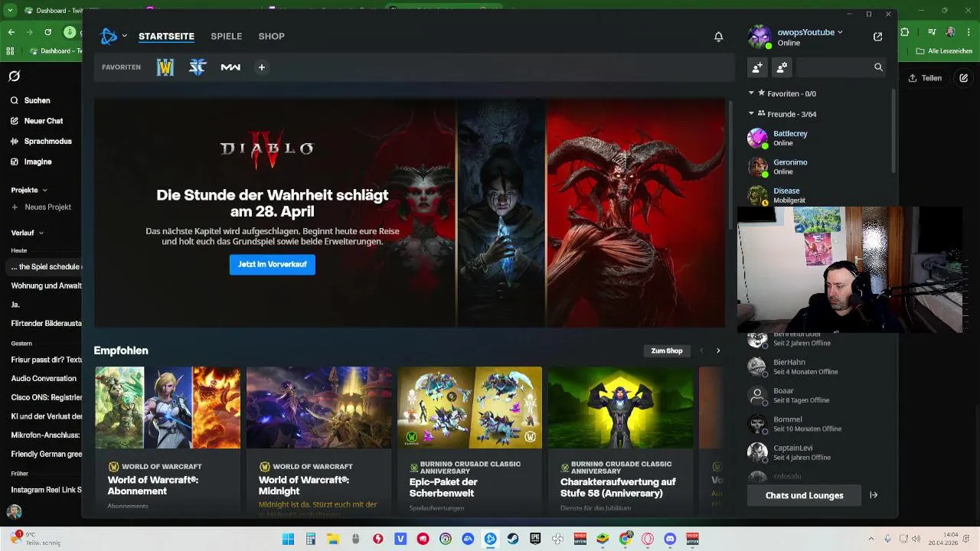Select friend Geronimo
Viewport: 980px width, 551px height.
(x=815, y=167)
